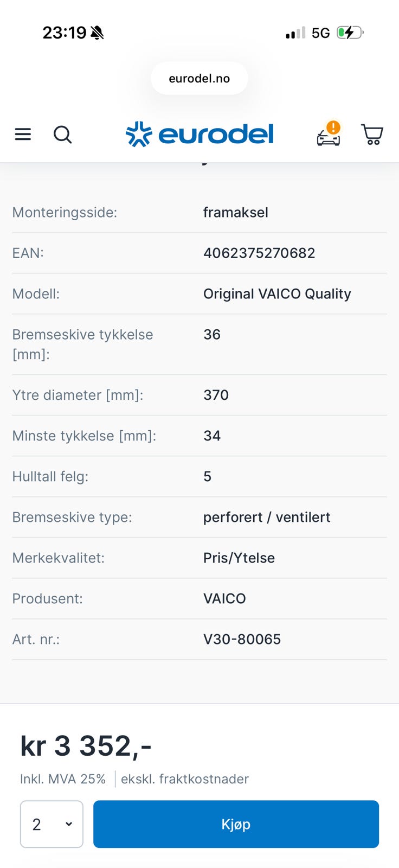Open the hamburger navigation menu
The image size is (399, 868).
tap(23, 134)
